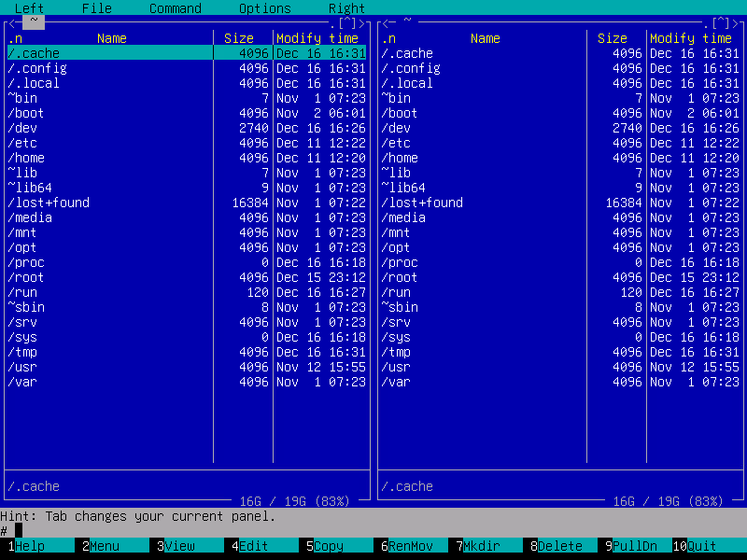Viewport: 747px width, 560px height.
Task: Click the back history arrow on the left panel
Action: tap(9, 21)
